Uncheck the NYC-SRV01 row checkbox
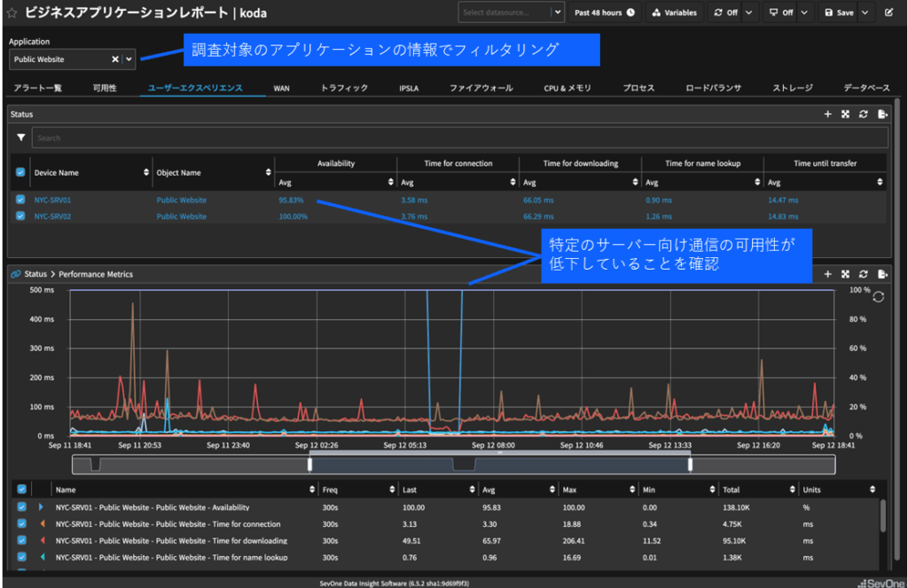The image size is (908, 588). 20,200
